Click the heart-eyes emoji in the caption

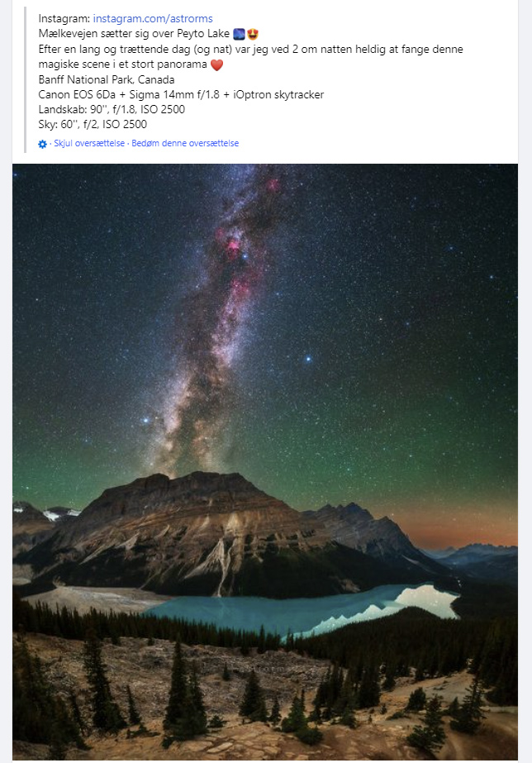tap(253, 34)
